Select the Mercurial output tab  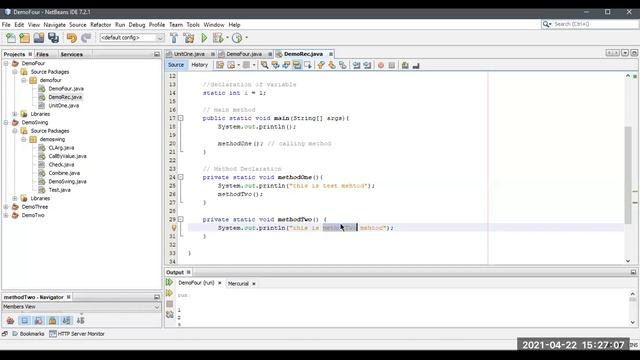tap(238, 284)
